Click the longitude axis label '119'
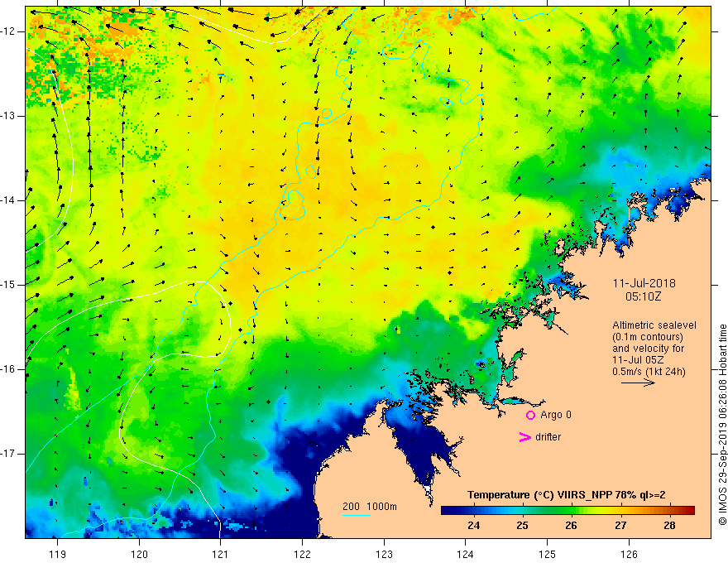Image resolution: width=728 pixels, height=563 pixels. click(x=58, y=554)
